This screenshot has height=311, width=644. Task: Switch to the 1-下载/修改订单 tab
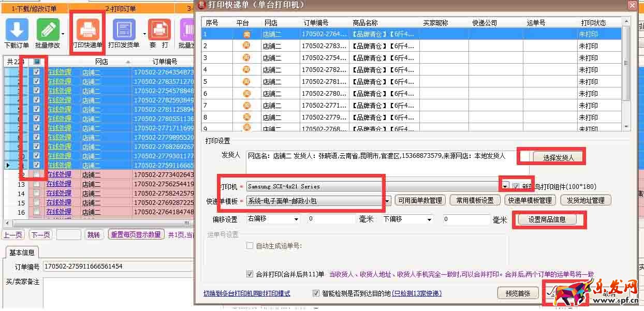click(34, 8)
